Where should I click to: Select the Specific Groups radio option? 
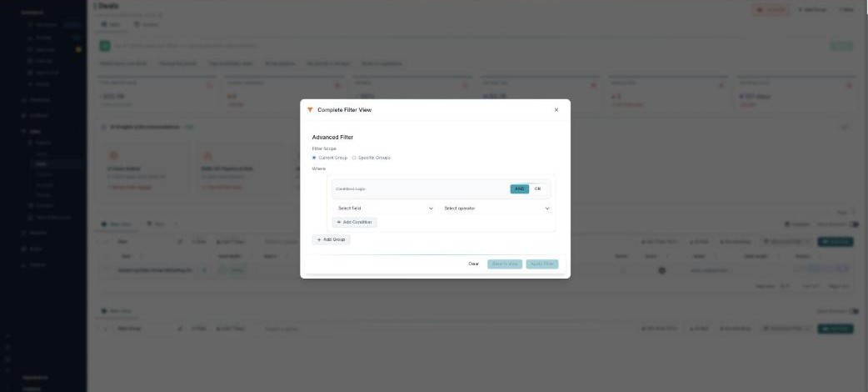[354, 158]
